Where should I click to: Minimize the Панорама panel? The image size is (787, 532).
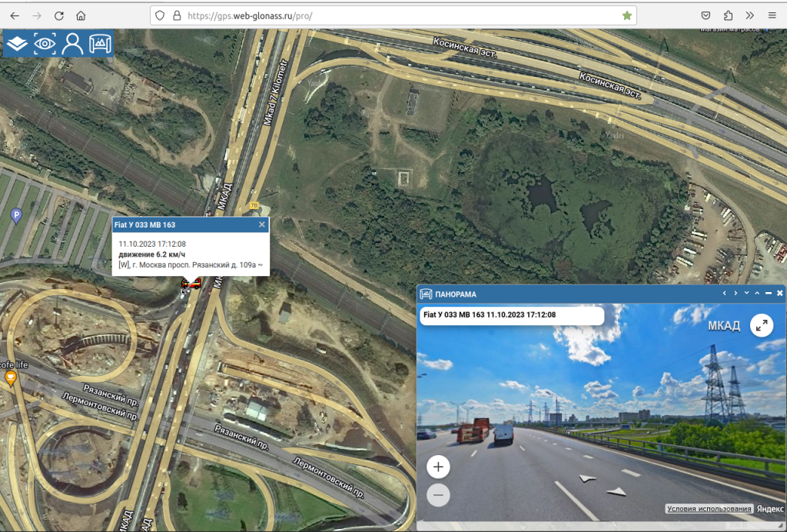[x=769, y=293]
